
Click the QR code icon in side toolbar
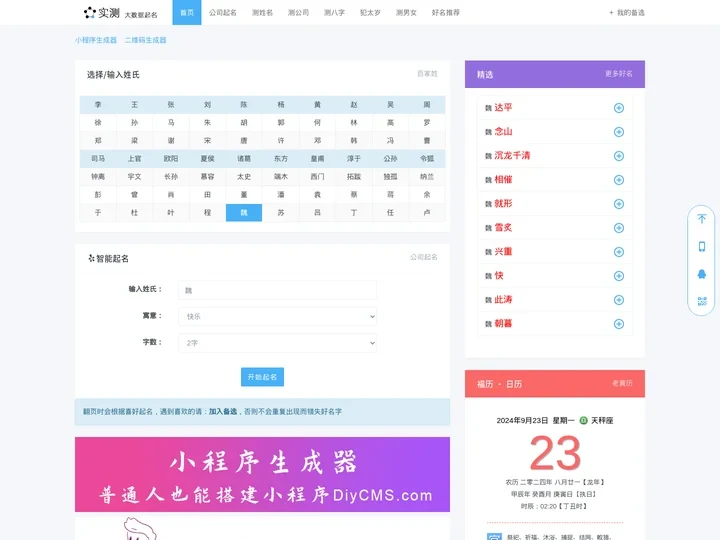click(x=702, y=301)
